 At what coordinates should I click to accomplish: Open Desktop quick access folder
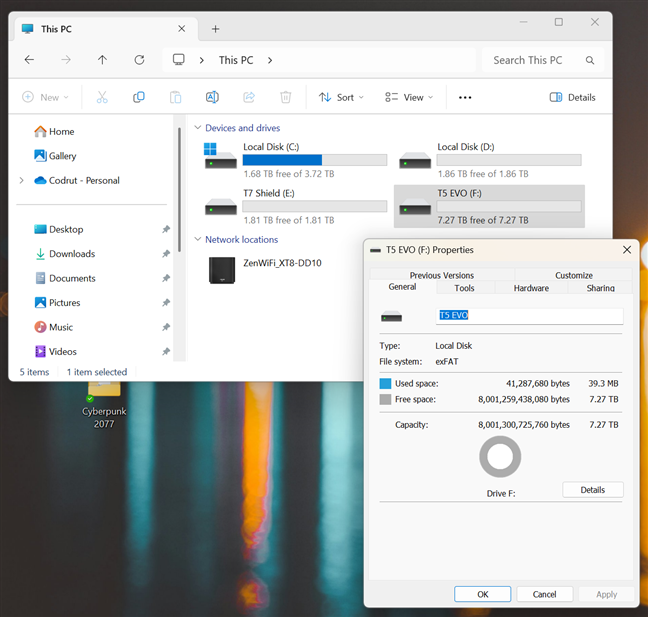(x=58, y=229)
